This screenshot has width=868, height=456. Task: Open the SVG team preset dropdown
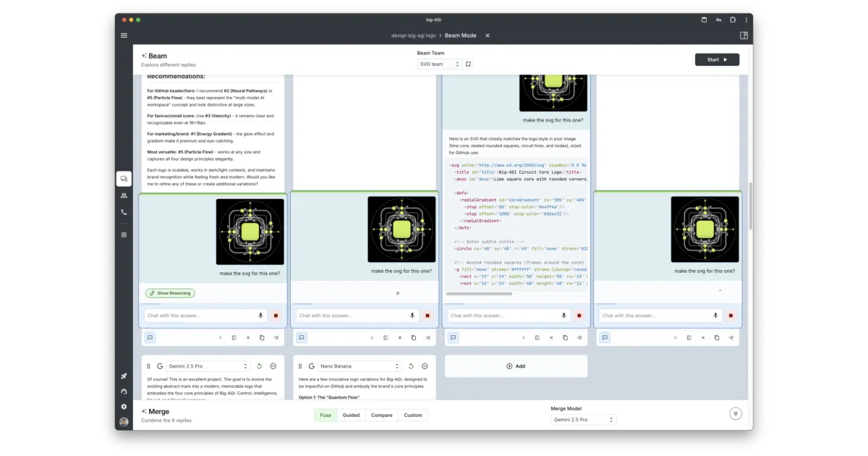tap(439, 64)
